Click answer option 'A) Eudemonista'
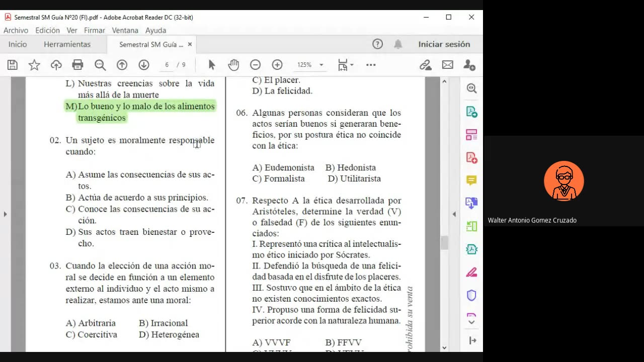 point(283,167)
